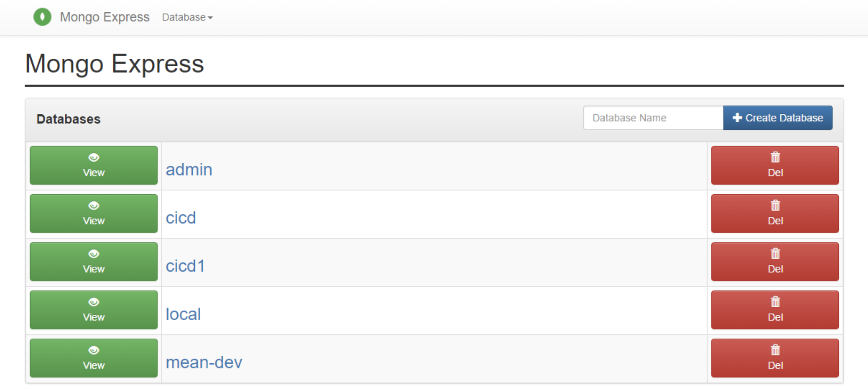Viewport: 868px width, 391px height.
Task: Click trash icon to delete local database
Action: click(x=775, y=301)
